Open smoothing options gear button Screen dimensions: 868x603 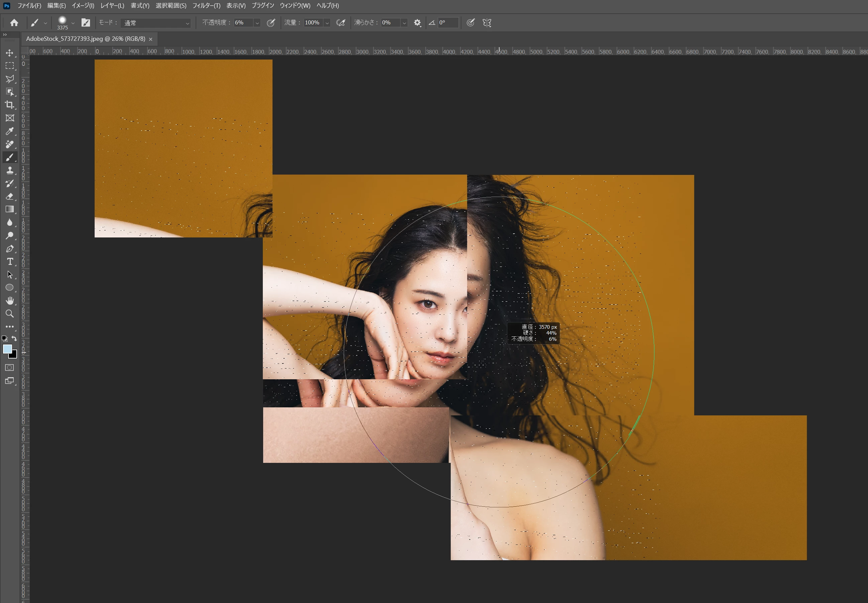[x=417, y=23]
